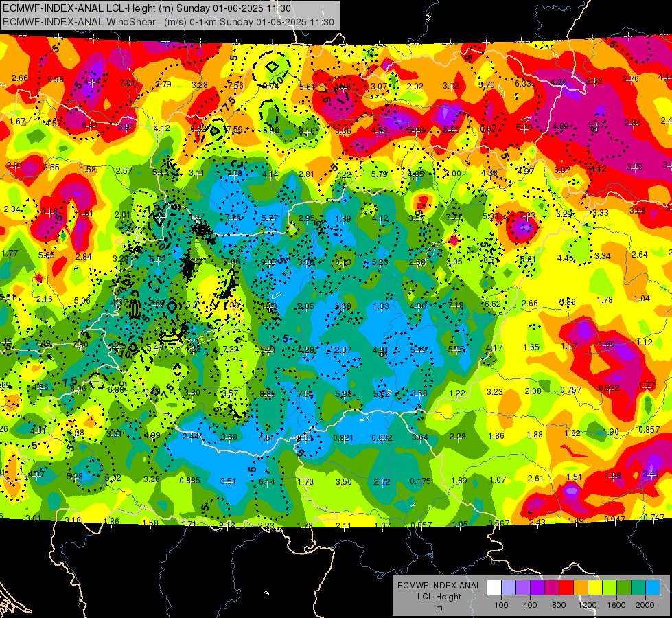Click the wind shear value 0.885

[x=190, y=481]
